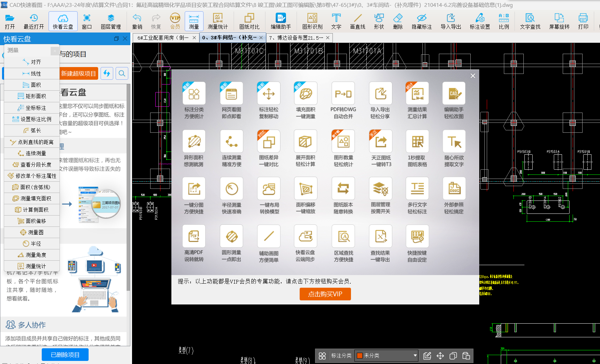Click the 屏幕旋转 screen rotate tool
This screenshot has height=364, width=600.
(559, 21)
